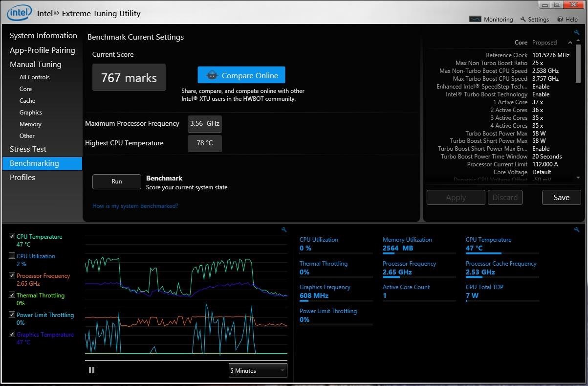The height and width of the screenshot is (386, 588).
Task: Click the Compare Online button
Action: point(241,75)
